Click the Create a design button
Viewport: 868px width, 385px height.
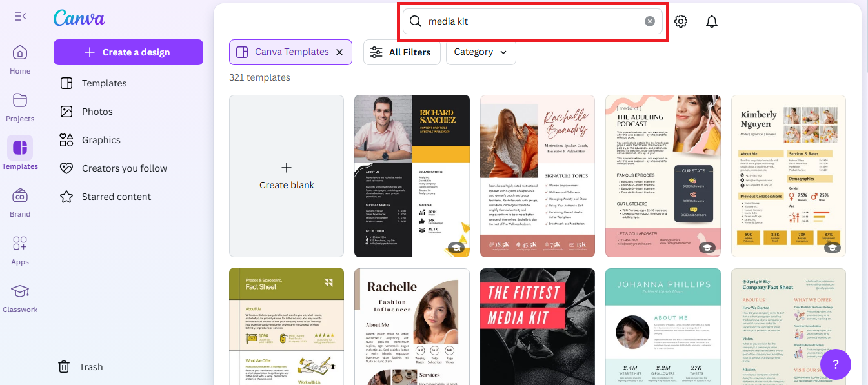click(x=128, y=52)
